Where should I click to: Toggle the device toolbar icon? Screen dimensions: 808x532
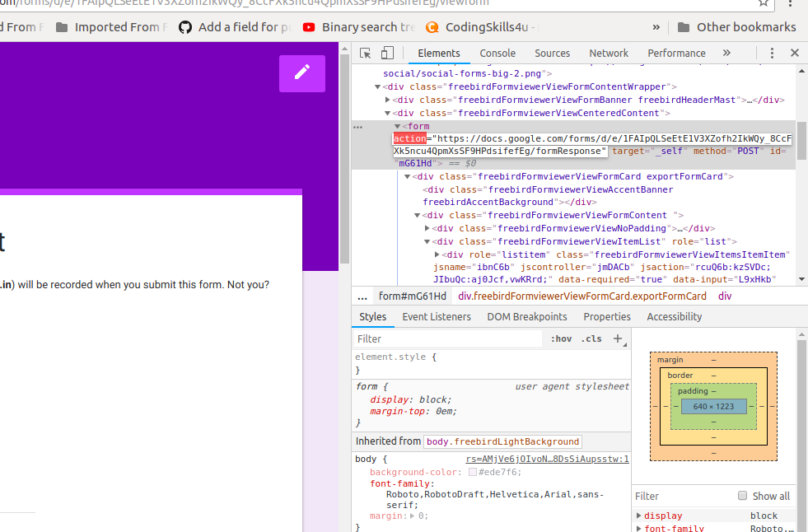(386, 53)
